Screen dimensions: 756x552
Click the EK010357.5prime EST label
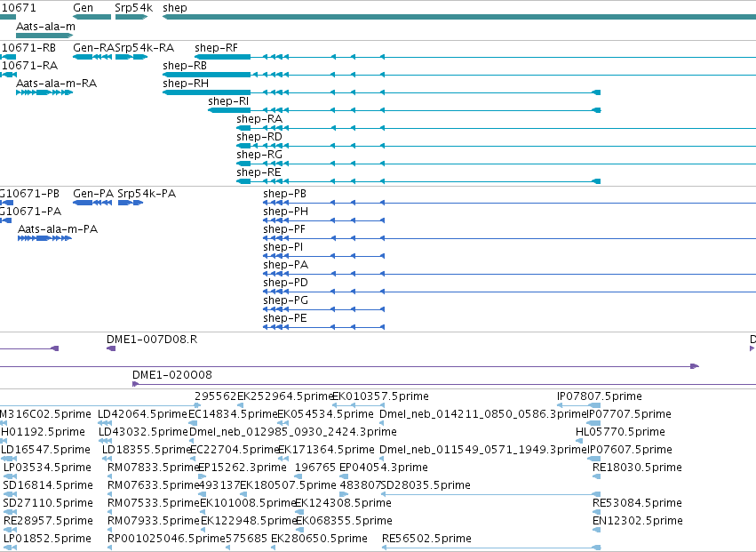click(x=381, y=396)
